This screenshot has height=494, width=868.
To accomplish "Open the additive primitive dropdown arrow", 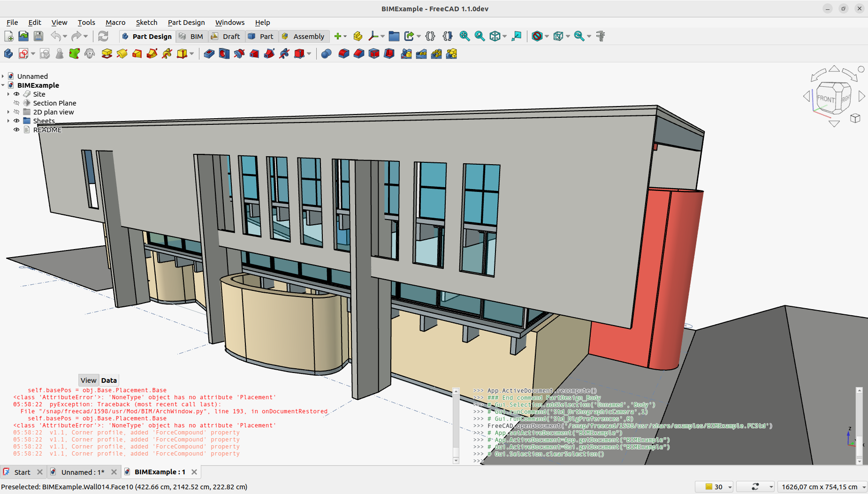I will (x=191, y=53).
